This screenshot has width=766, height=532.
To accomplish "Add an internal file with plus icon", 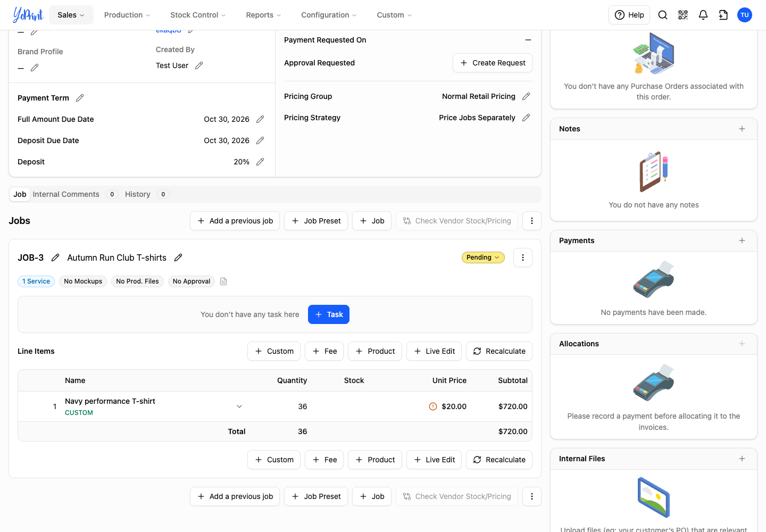I will pos(742,459).
